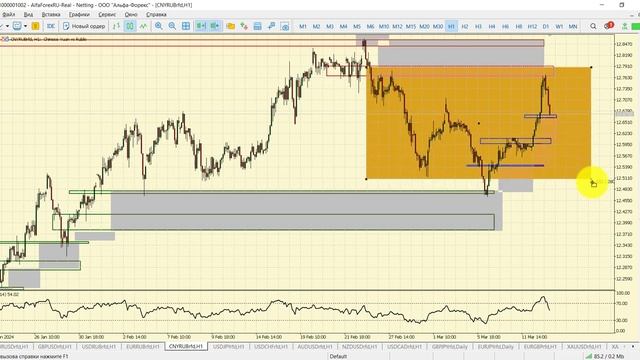Viewport: 640px width, 360px height.
Task: Click the Default profile in status bar
Action: tap(338, 356)
